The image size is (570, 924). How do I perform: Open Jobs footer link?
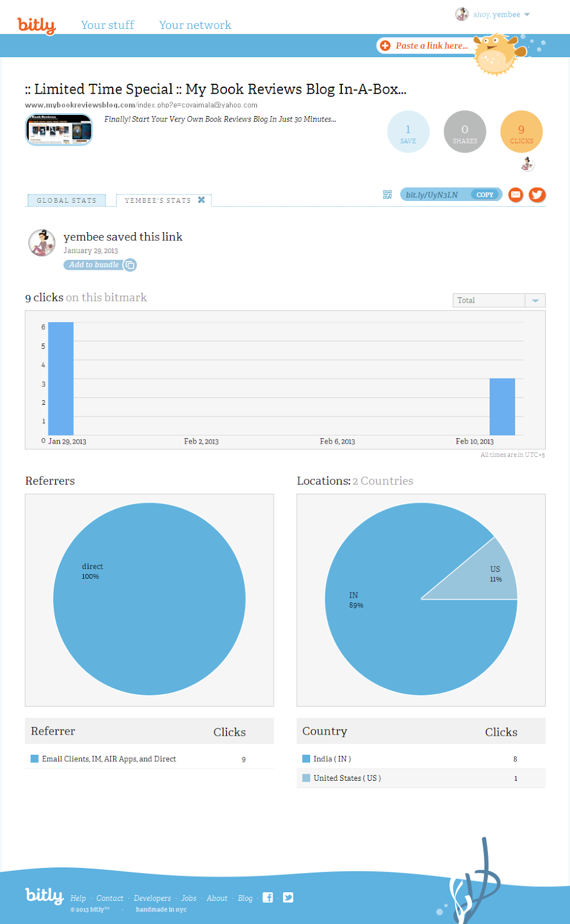[189, 898]
